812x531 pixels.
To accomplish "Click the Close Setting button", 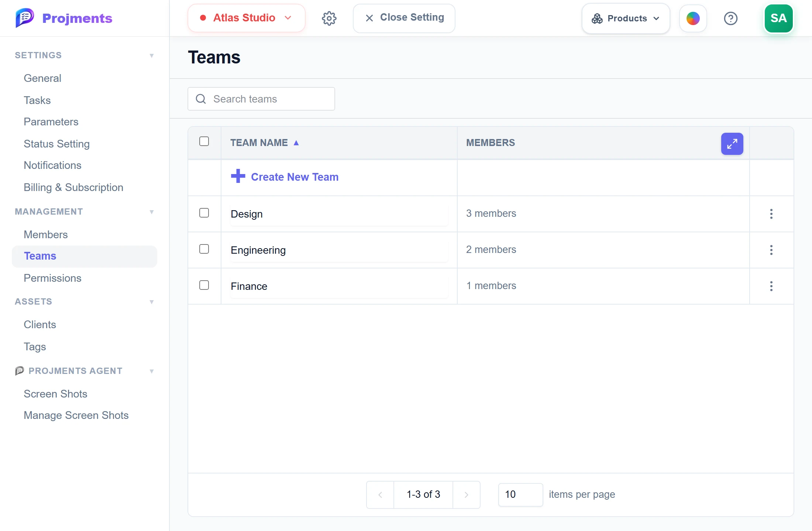I will pos(404,18).
